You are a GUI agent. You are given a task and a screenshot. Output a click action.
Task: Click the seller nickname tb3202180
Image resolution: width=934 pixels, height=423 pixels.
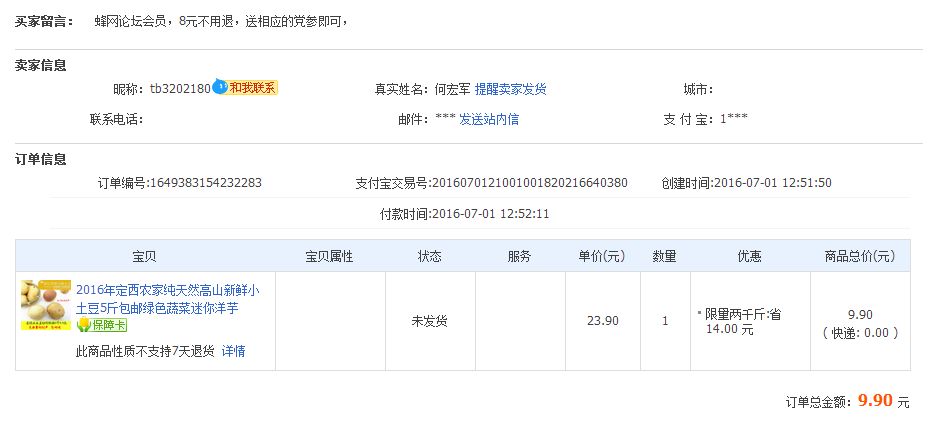point(180,89)
